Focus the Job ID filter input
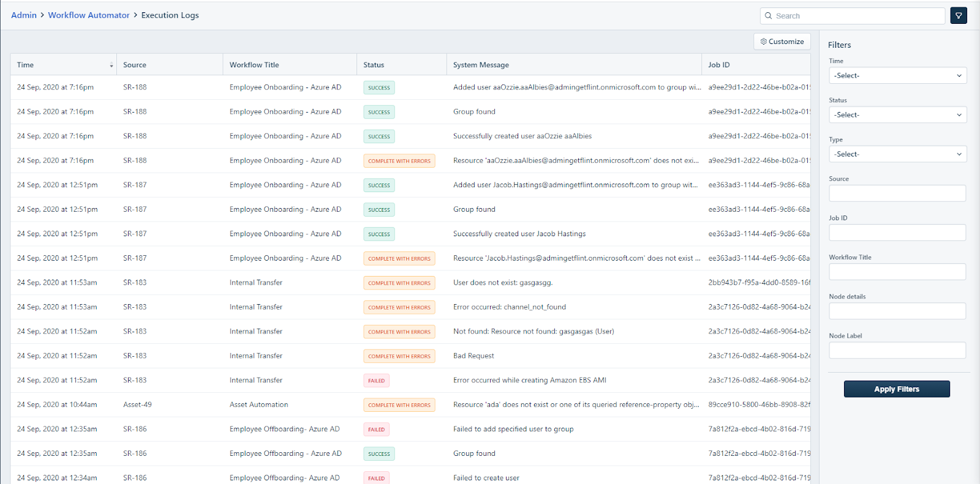 coord(897,233)
